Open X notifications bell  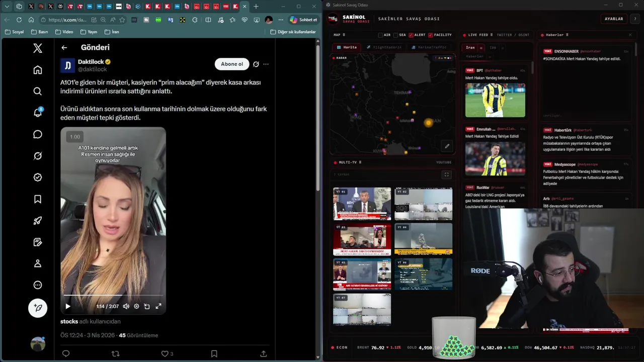click(x=38, y=113)
